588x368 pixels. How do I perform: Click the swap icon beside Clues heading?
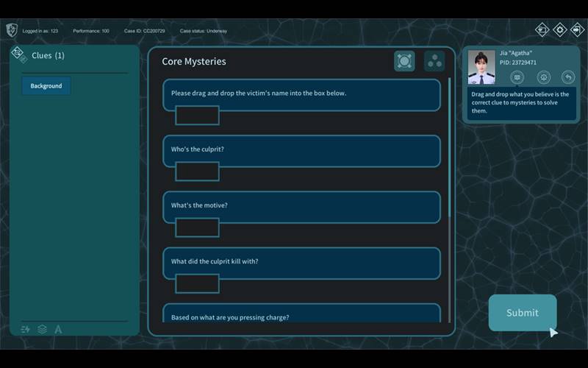tap(18, 54)
